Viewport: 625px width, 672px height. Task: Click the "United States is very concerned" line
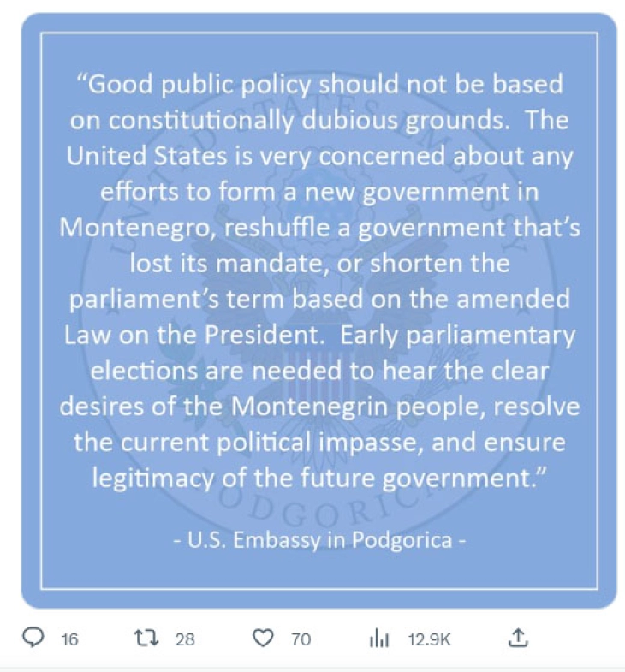pos(318,157)
